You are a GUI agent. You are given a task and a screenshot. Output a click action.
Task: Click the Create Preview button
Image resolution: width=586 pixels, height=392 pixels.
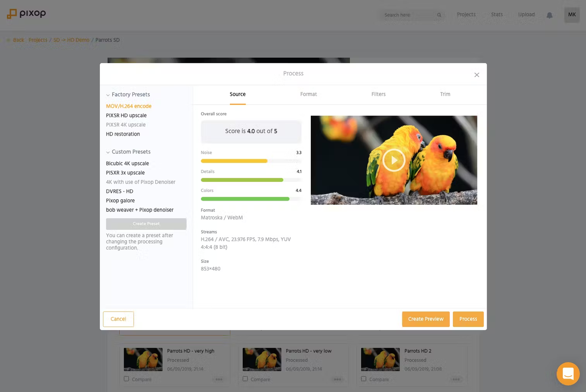425,319
